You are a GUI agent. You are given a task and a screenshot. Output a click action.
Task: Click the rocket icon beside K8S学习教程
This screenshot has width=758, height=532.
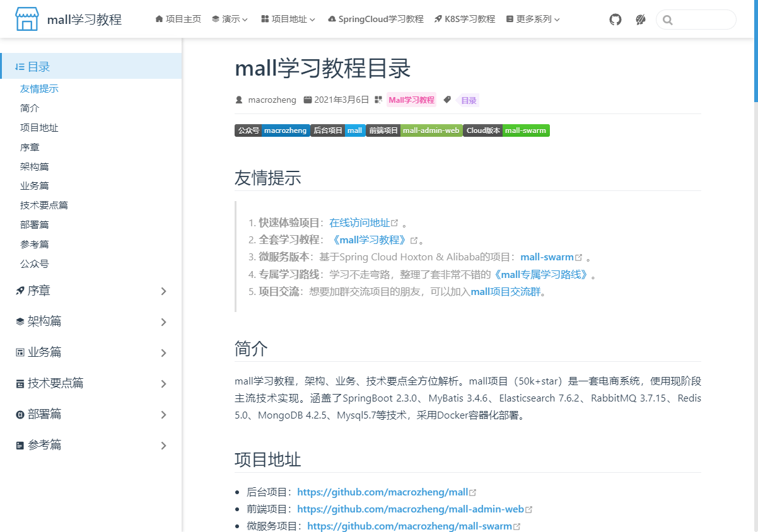438,19
